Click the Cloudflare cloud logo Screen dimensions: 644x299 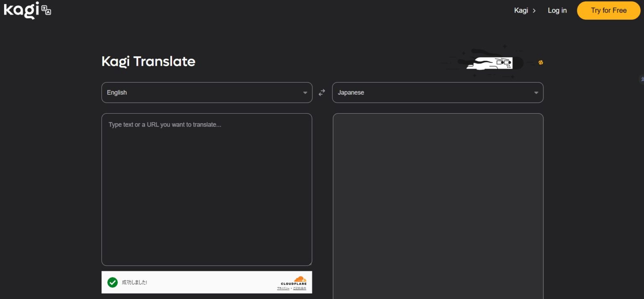click(x=299, y=279)
